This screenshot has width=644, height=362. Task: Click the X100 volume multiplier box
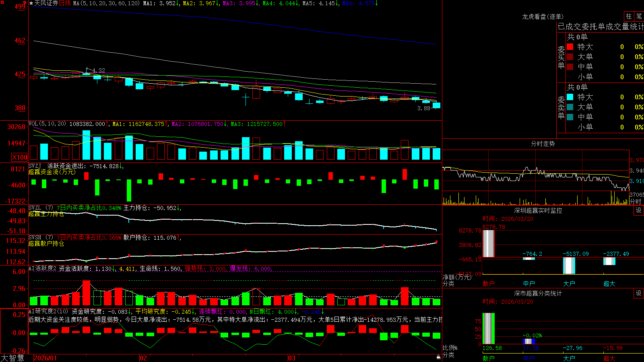click(x=19, y=157)
